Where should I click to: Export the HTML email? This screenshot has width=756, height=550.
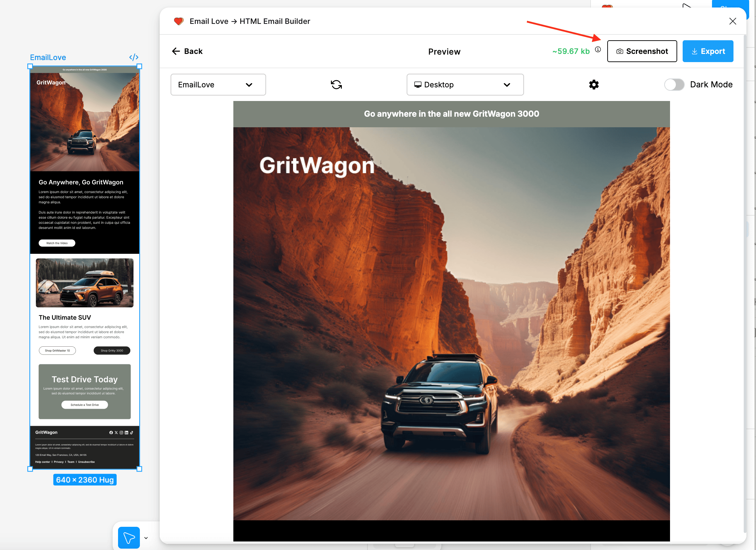[x=708, y=51]
